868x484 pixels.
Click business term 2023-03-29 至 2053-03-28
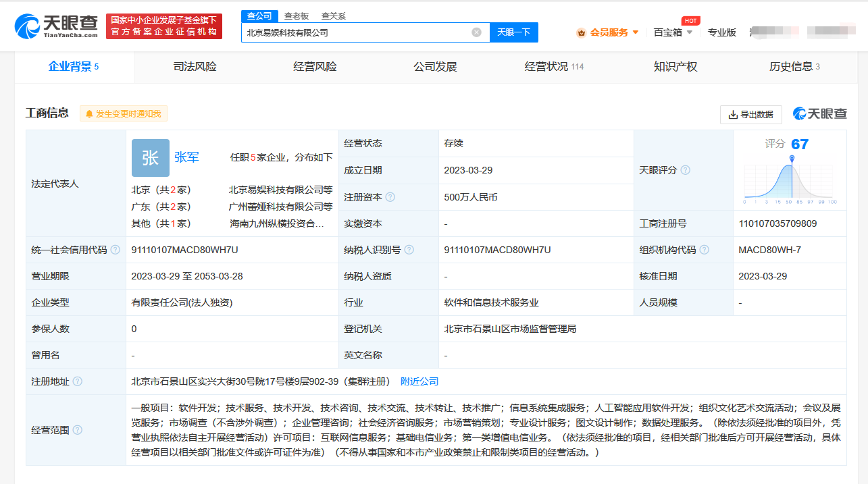(x=187, y=276)
